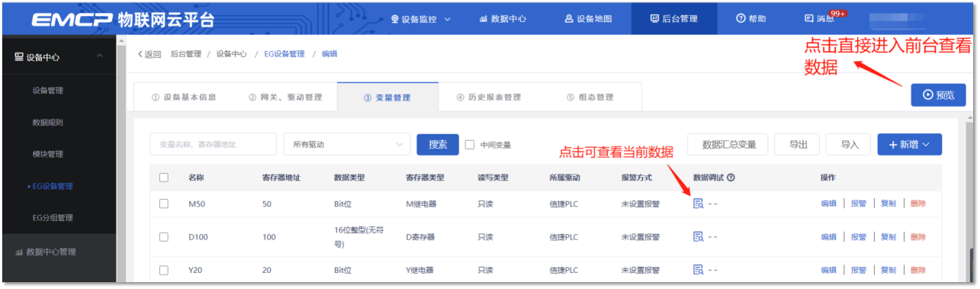Open 模块管理 in sidebar
The image size is (980, 289).
[x=47, y=154]
